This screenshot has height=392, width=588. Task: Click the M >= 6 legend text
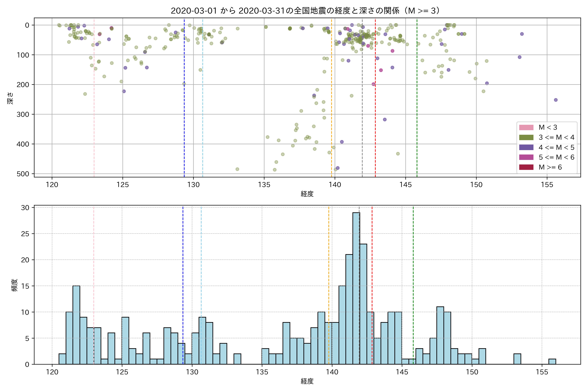tap(550, 167)
